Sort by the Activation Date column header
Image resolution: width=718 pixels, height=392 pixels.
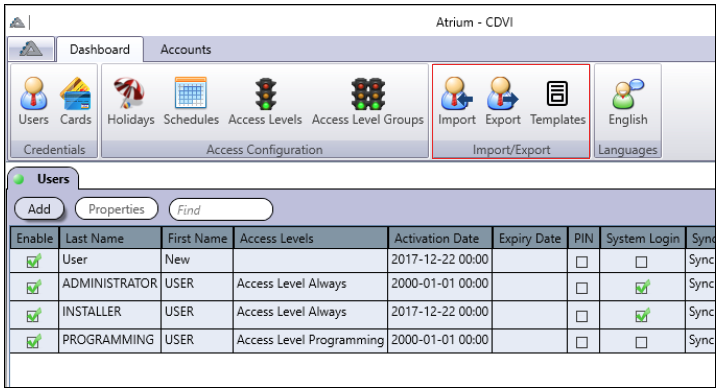coord(441,238)
